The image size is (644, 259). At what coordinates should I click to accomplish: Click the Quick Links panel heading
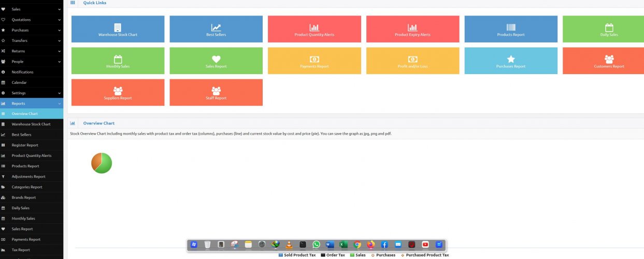click(x=95, y=3)
